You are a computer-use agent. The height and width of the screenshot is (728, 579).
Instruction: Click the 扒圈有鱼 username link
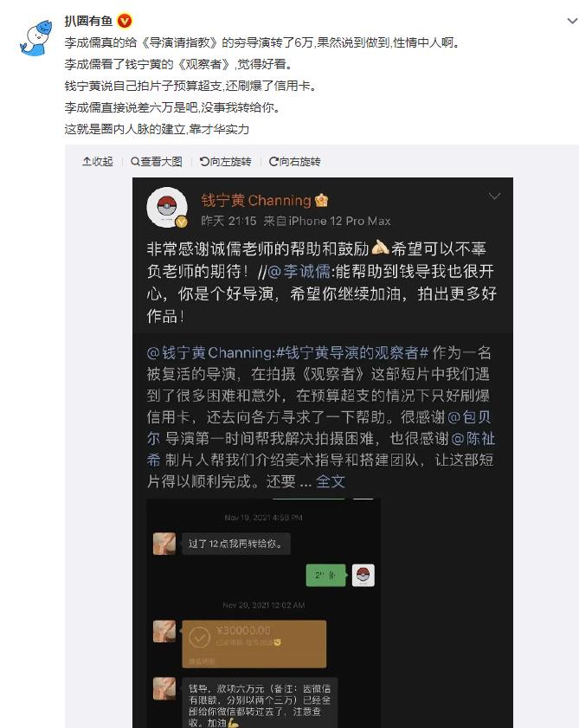click(88, 21)
